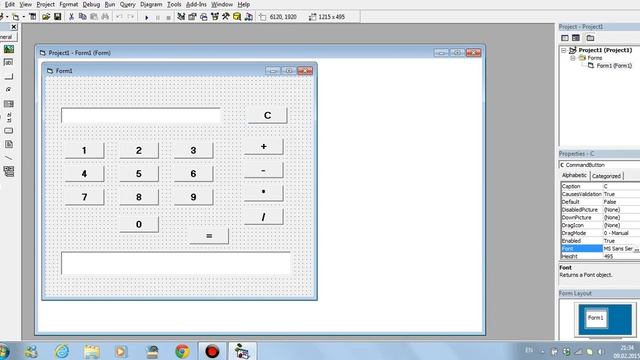Image resolution: width=640 pixels, height=360 pixels.
Task: Click the Break pause icon
Action: (158, 17)
